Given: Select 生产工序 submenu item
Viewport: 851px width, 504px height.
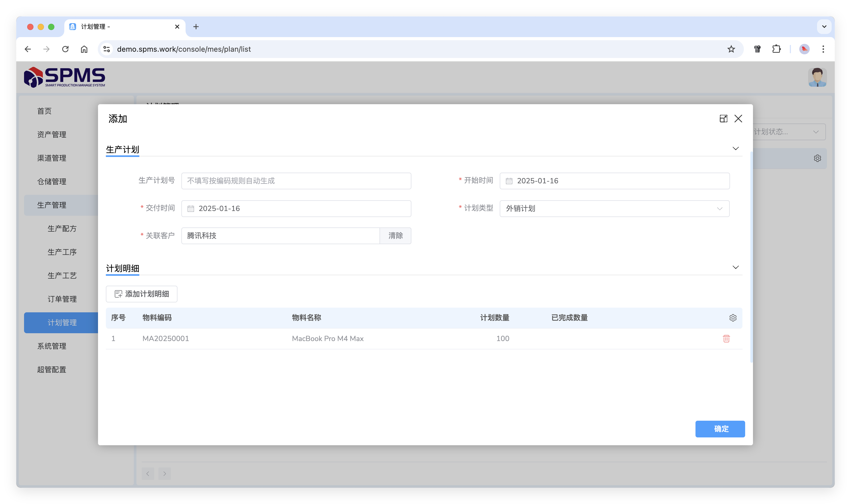Looking at the screenshot, I should 62,252.
